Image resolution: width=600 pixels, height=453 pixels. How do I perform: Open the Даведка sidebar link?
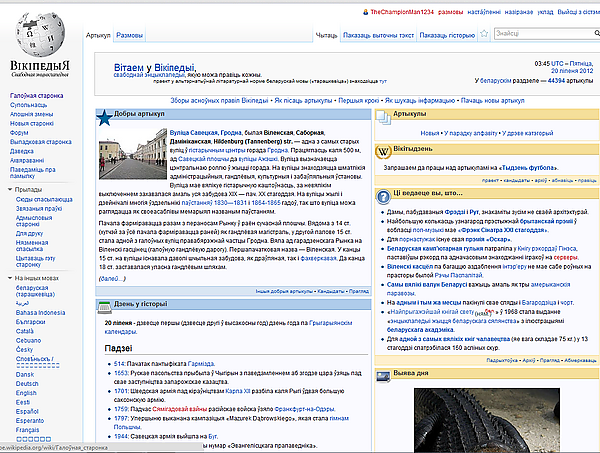[x=22, y=151]
